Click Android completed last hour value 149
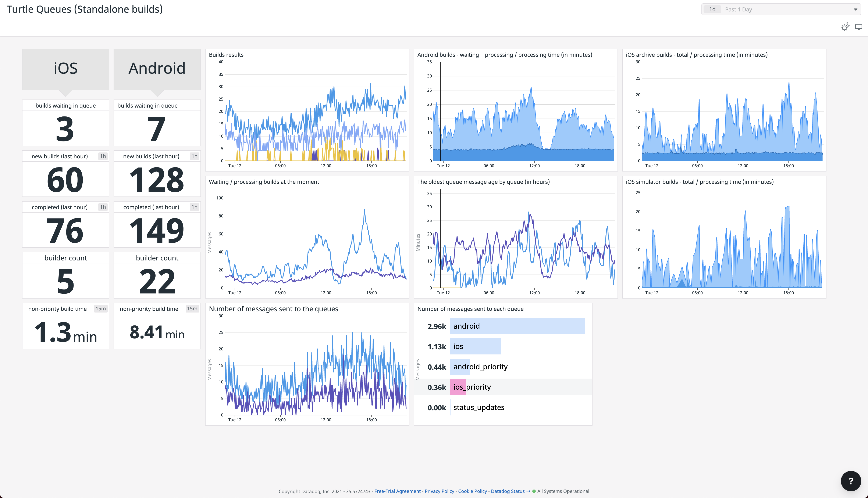This screenshot has height=498, width=868. click(x=157, y=231)
